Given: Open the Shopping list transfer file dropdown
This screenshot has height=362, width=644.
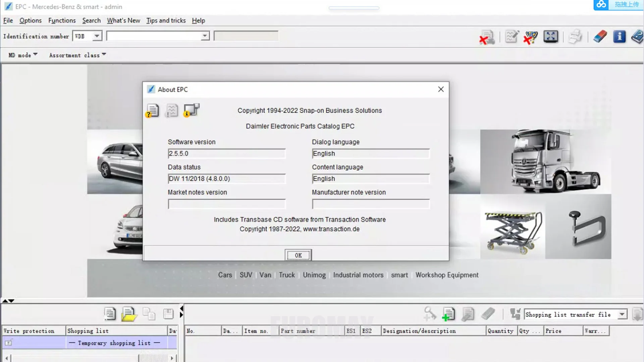Looking at the screenshot, I should coord(622,314).
